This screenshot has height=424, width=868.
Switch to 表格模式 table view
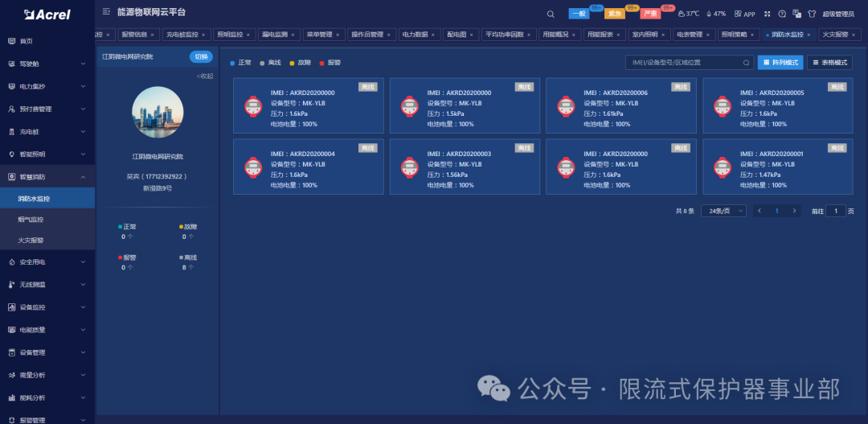coord(829,62)
